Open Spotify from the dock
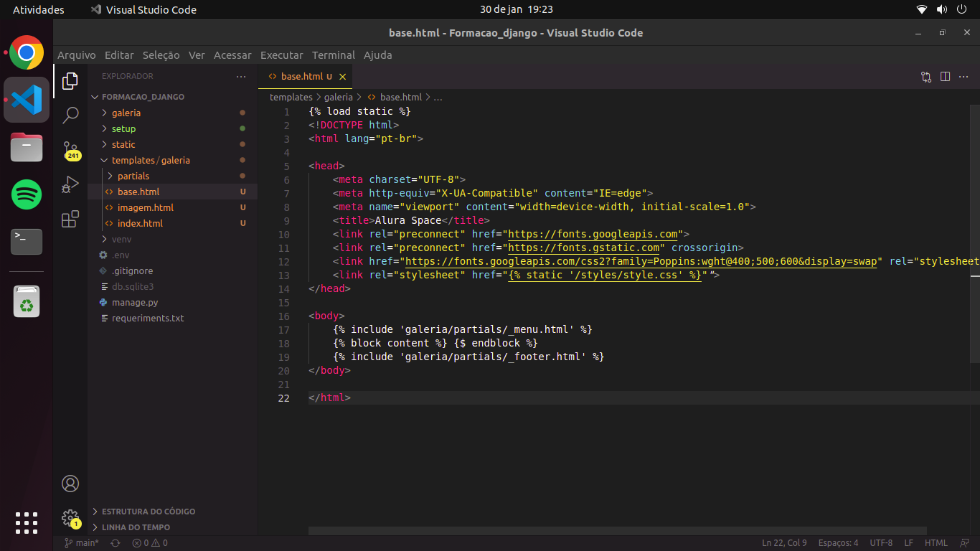This screenshot has width=980, height=551. coord(27,194)
